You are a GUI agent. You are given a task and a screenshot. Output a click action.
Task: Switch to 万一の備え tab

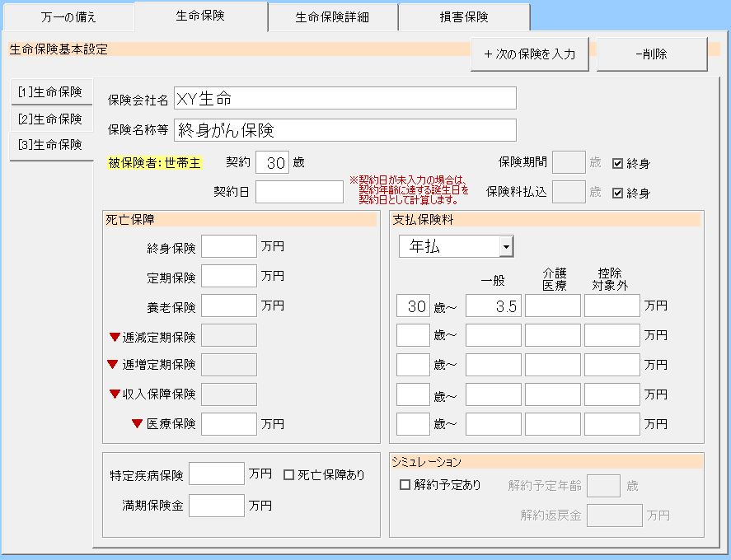click(x=68, y=17)
